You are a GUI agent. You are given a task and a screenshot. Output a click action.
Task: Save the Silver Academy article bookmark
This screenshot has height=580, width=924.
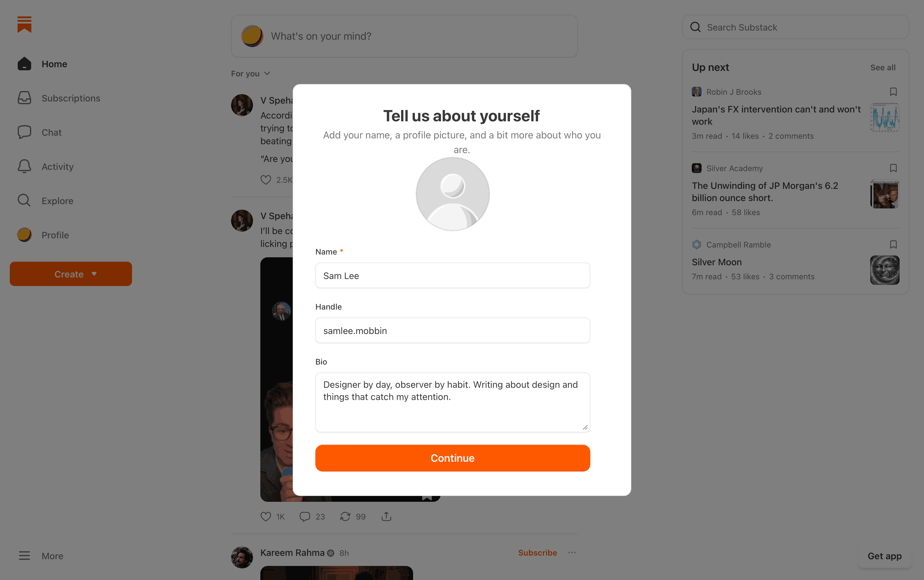(893, 168)
